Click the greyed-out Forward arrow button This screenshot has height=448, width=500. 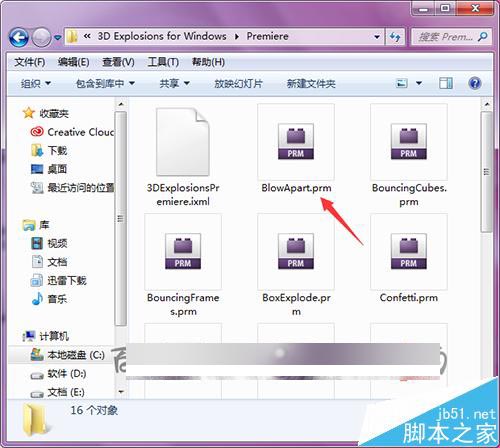click(x=41, y=37)
